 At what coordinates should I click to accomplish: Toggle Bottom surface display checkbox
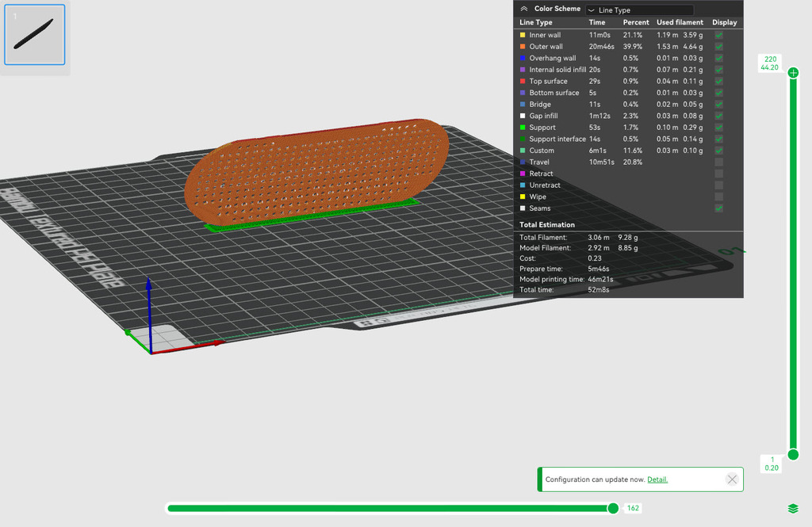point(718,93)
